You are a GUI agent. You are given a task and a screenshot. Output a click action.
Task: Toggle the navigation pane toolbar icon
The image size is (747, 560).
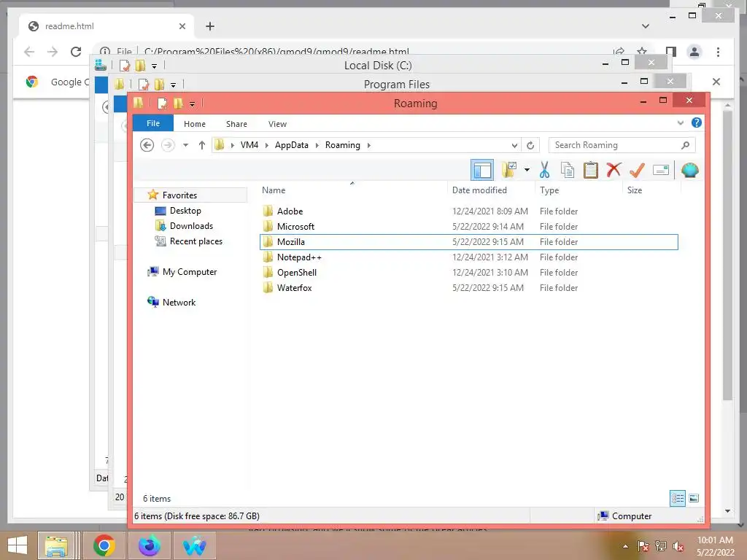(x=481, y=170)
